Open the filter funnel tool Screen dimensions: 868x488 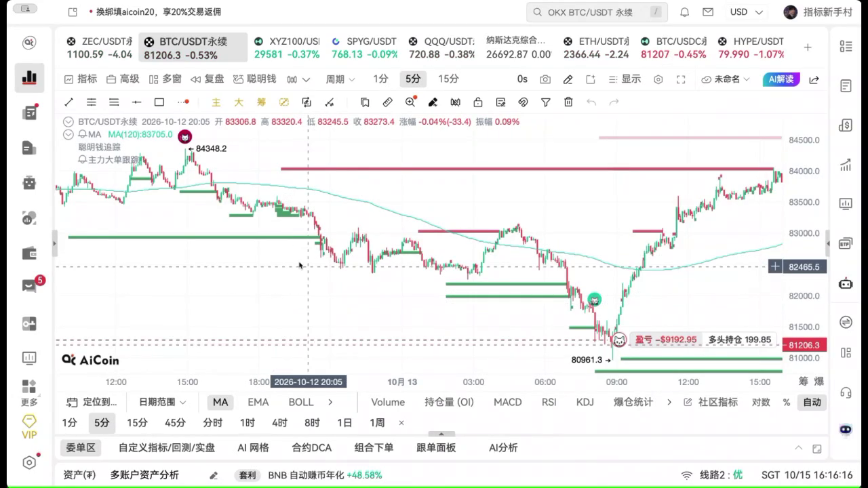coord(546,102)
